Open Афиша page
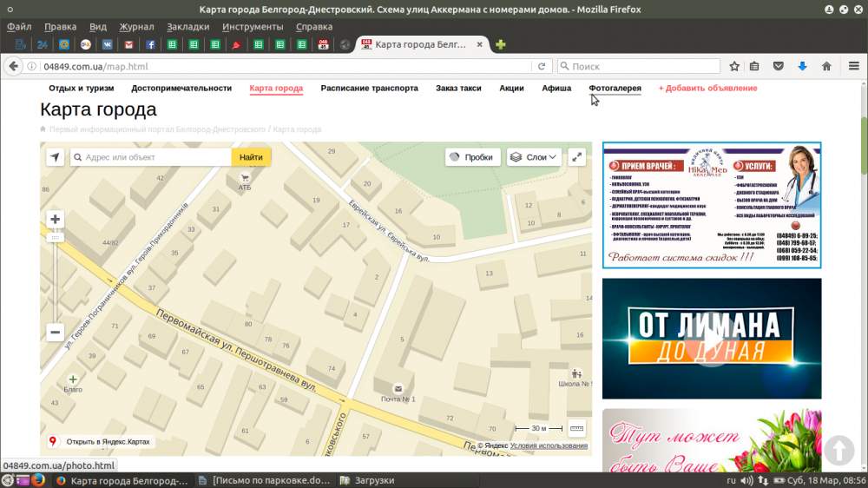This screenshot has width=868, height=488. 556,88
